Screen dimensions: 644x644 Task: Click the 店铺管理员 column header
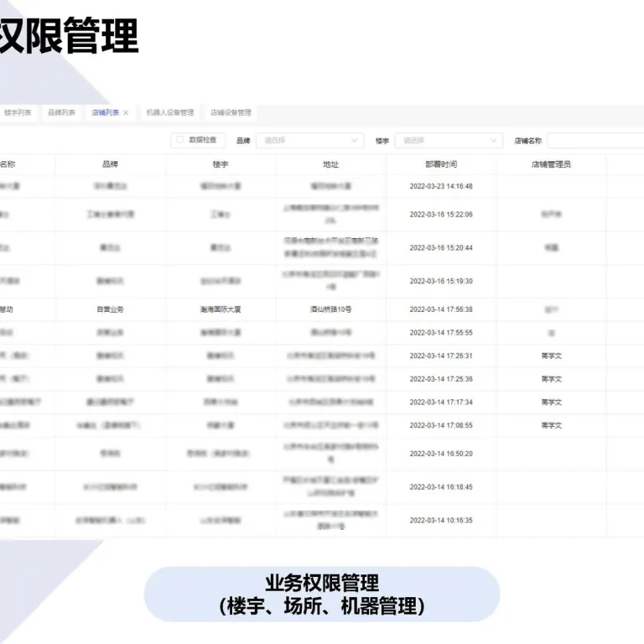(551, 164)
